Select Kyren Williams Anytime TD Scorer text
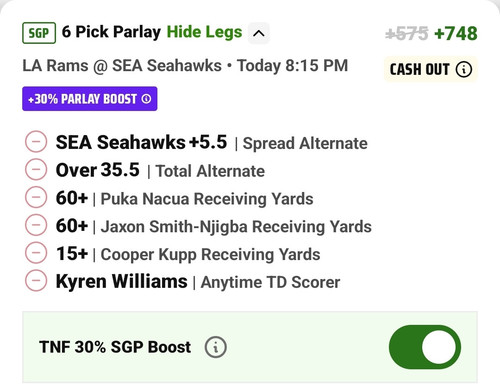The image size is (500, 384). coord(198,282)
